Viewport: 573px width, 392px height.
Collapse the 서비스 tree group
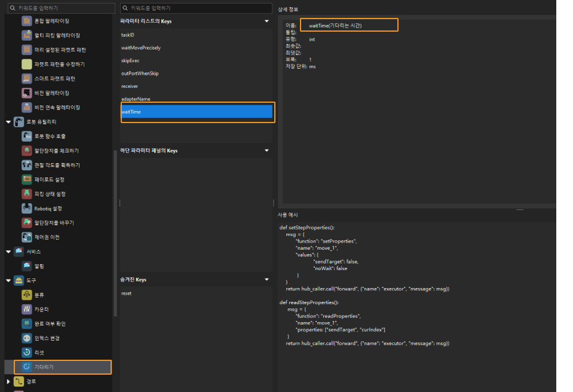pos(8,252)
